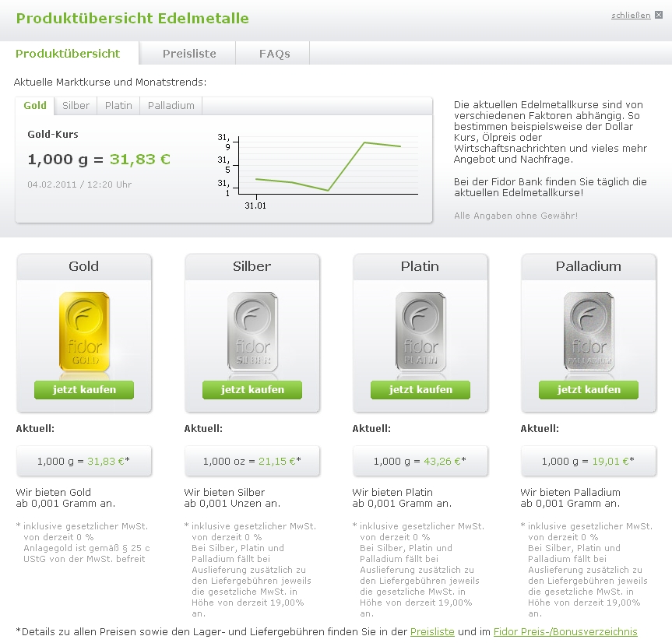Show the Silber price chart tab
Screen dimensions: 672x643
click(x=76, y=105)
